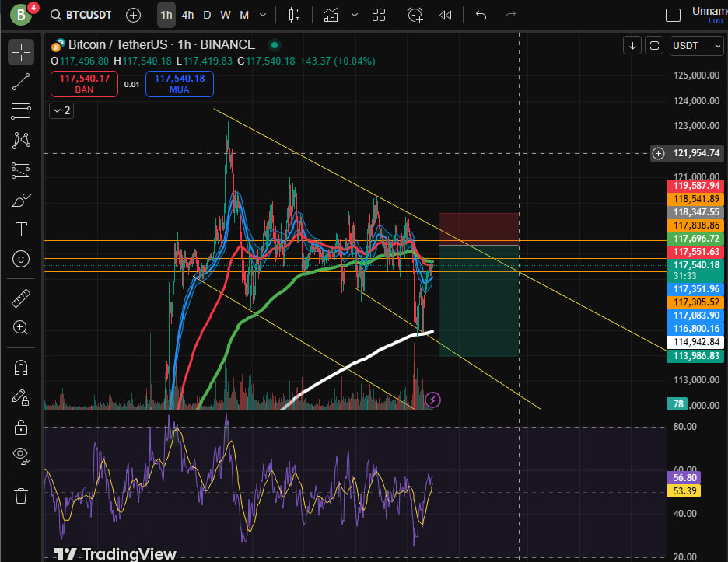Toggle magnet mode for drawings
The width and height of the screenshot is (728, 562).
tap(21, 367)
